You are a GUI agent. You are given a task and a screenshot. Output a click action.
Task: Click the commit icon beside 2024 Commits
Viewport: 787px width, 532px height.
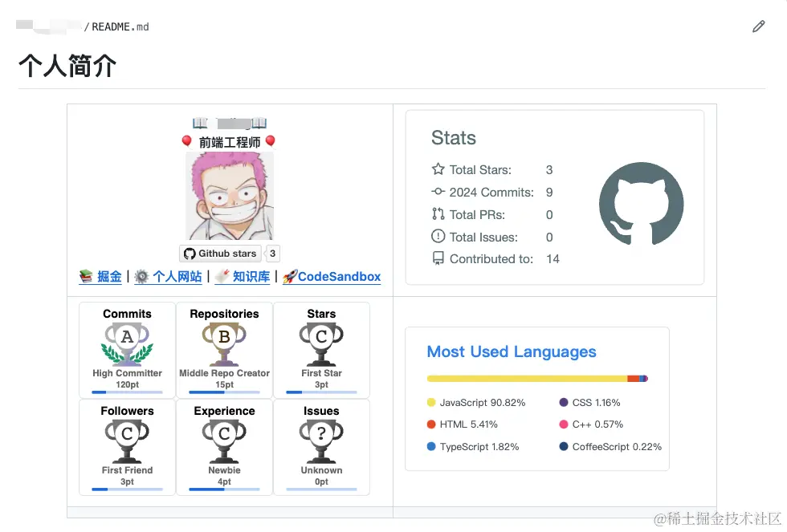[x=438, y=192]
